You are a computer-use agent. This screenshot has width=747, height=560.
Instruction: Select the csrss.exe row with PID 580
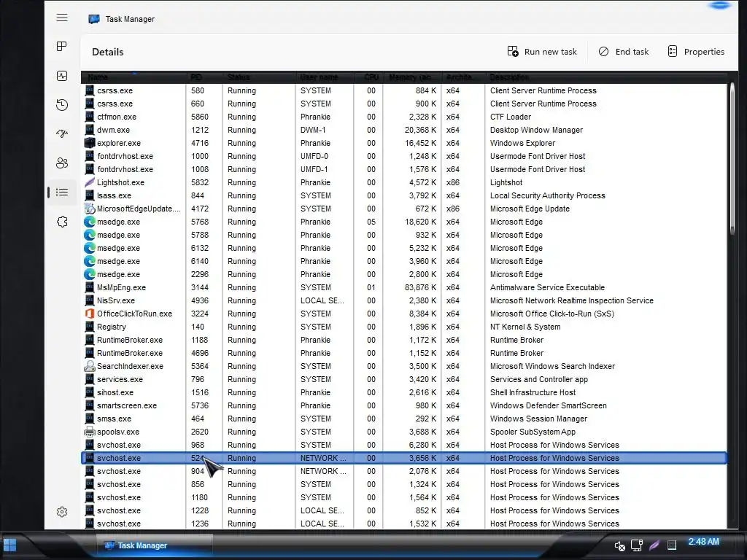(x=404, y=90)
